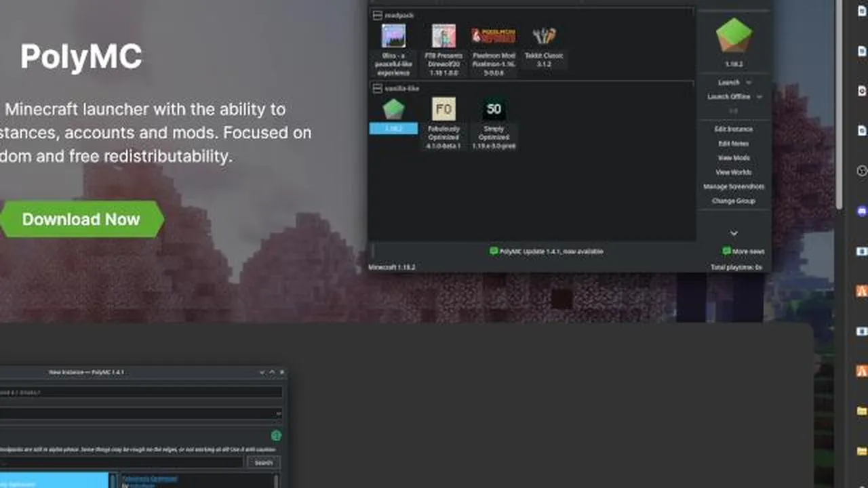Click View Worlds

point(734,172)
